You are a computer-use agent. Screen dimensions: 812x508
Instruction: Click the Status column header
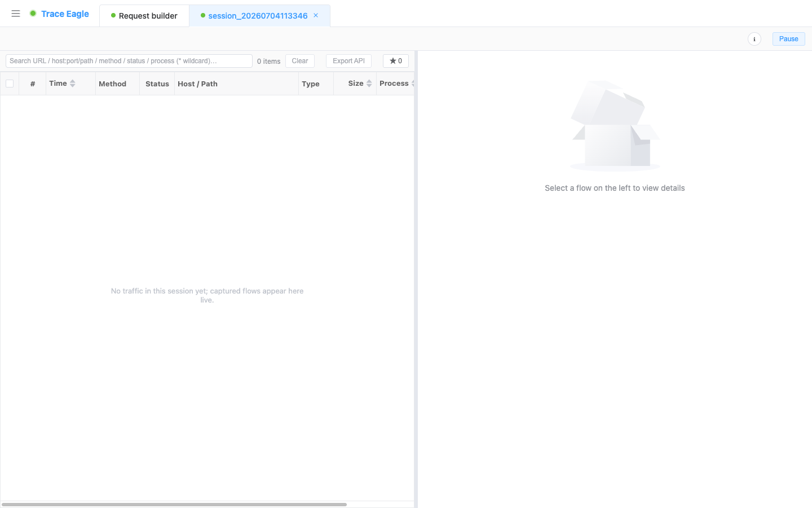(157, 84)
